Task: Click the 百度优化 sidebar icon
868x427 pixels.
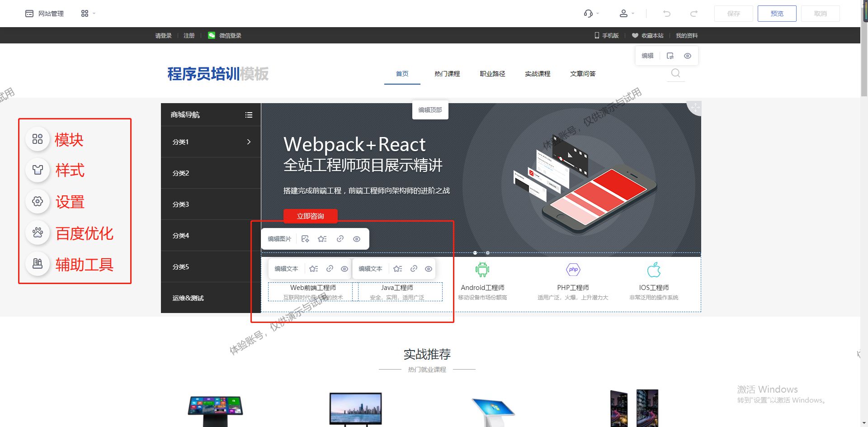Action: 38,232
